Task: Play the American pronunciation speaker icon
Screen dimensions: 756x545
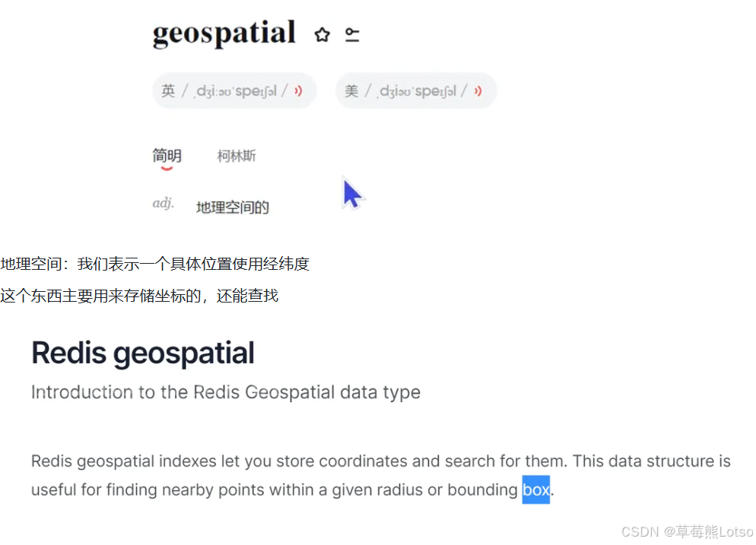Action: [478, 91]
